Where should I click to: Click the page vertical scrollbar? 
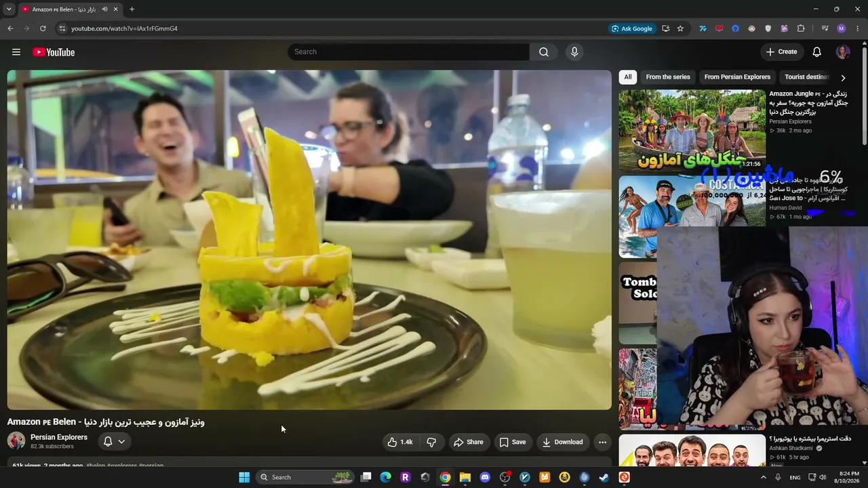[865, 95]
